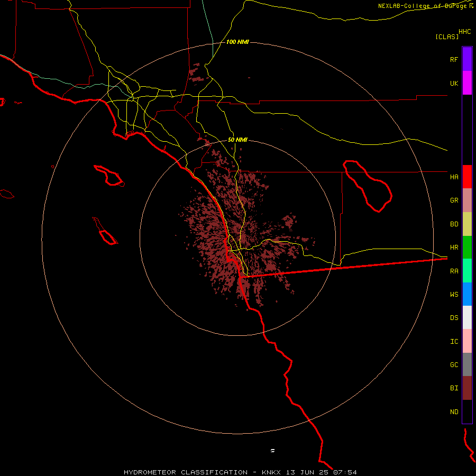Click the 100 NMI range ring label
Screen dimensions: 476x476
pos(237,42)
